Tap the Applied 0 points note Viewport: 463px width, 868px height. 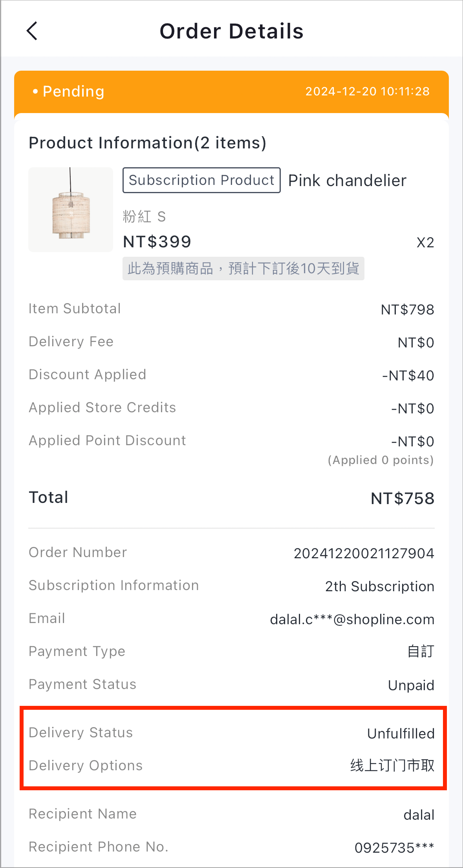[x=381, y=460]
